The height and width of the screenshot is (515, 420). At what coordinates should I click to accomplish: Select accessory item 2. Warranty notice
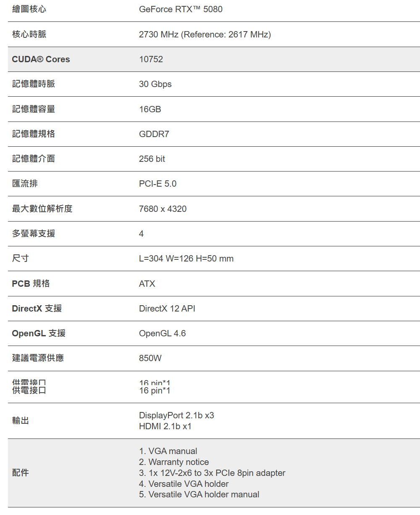[x=174, y=462]
